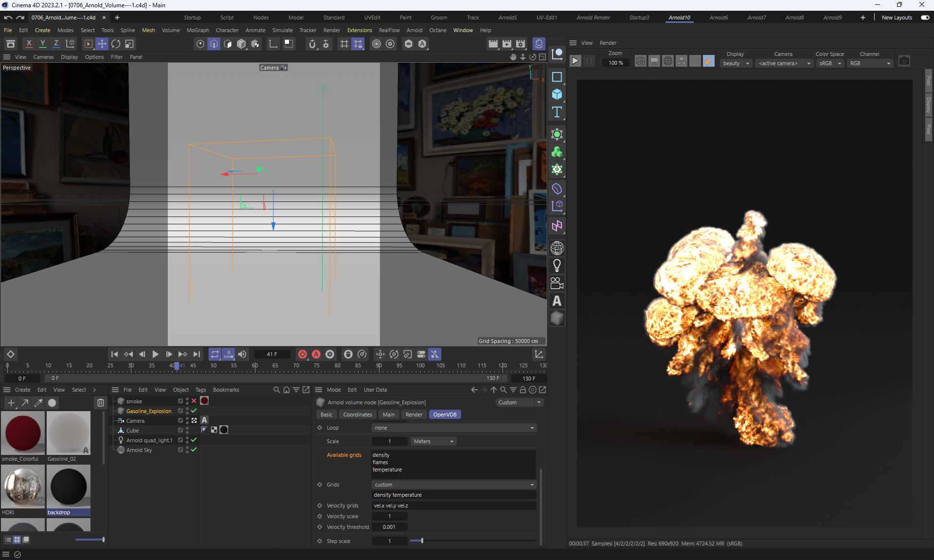Select the Move tool in top toolbar
The image size is (934, 560).
(102, 44)
